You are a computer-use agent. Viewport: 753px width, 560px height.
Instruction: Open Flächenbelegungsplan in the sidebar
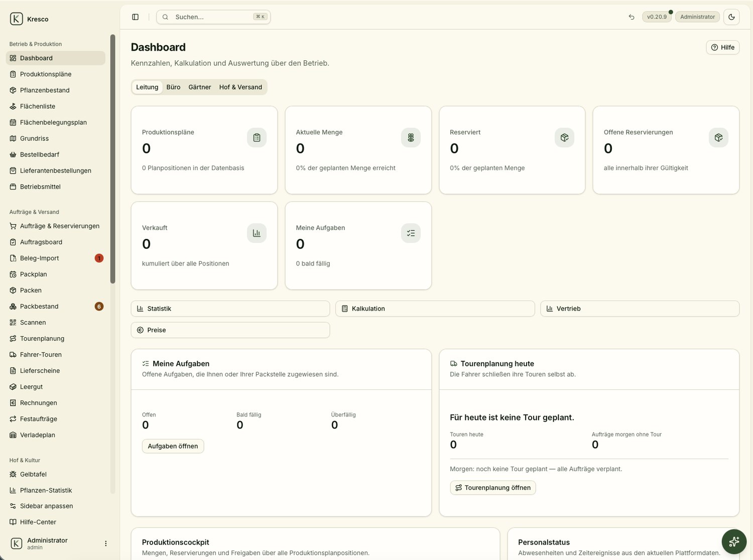tap(56, 122)
